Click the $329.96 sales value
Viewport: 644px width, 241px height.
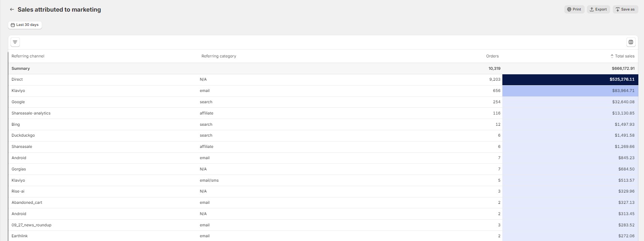click(x=626, y=191)
